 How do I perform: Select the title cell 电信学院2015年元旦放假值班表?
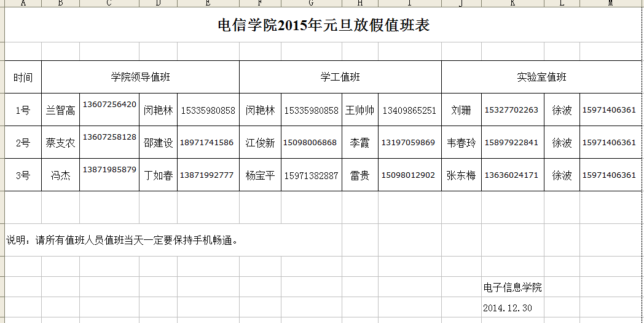click(324, 25)
